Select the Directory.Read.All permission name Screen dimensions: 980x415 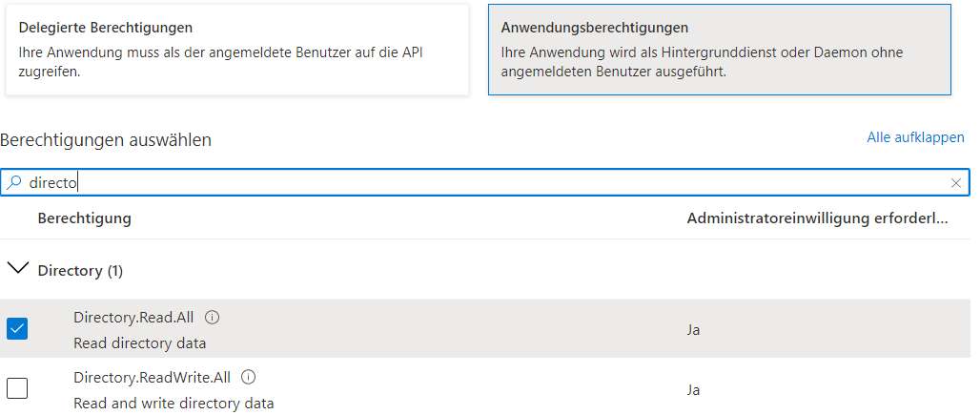(x=133, y=317)
